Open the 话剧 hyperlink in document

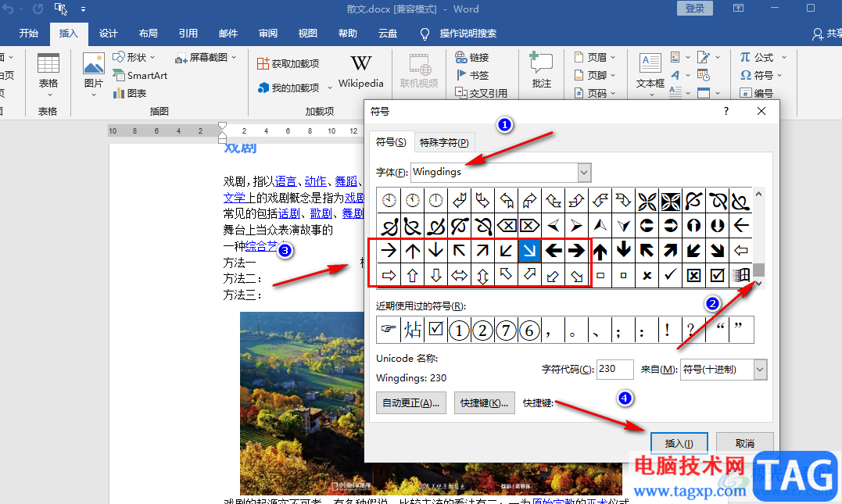pos(289,213)
